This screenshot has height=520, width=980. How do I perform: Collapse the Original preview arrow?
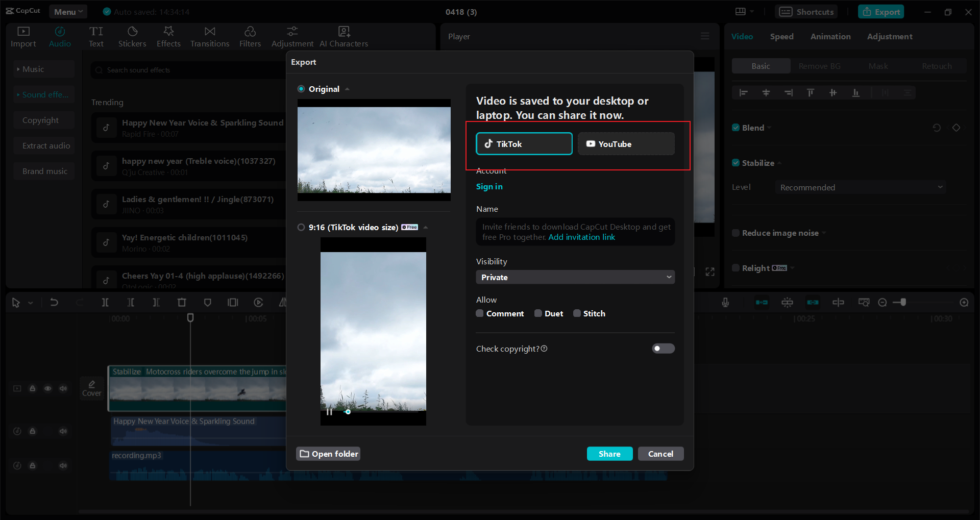pos(347,89)
